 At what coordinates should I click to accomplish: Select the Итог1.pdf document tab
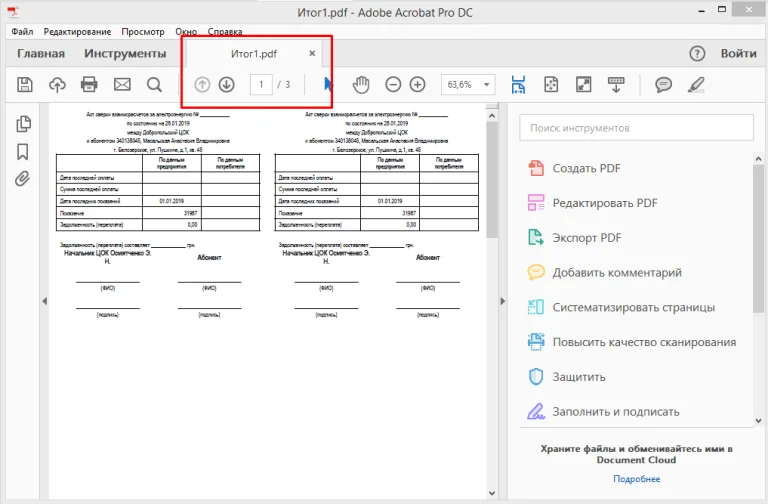[x=254, y=53]
